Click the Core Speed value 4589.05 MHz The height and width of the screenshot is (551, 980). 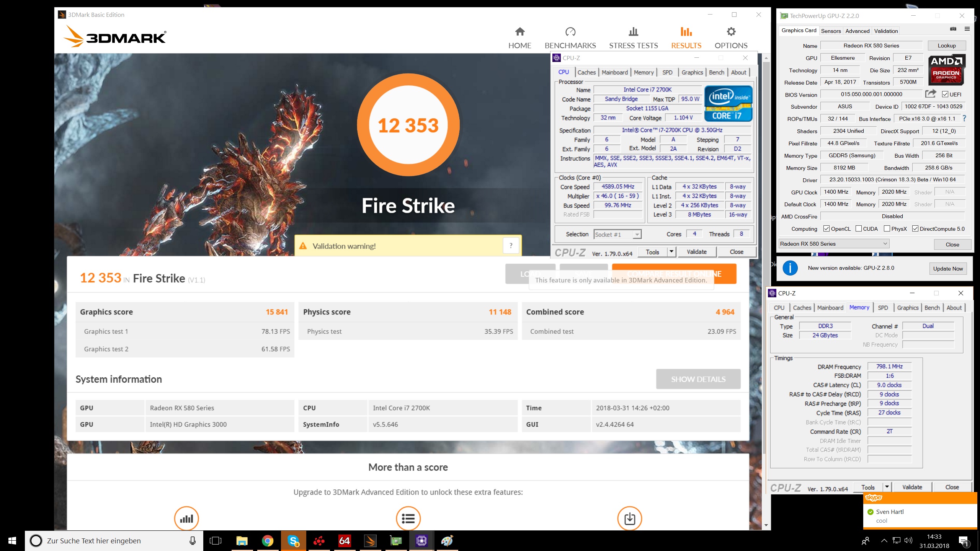point(618,187)
